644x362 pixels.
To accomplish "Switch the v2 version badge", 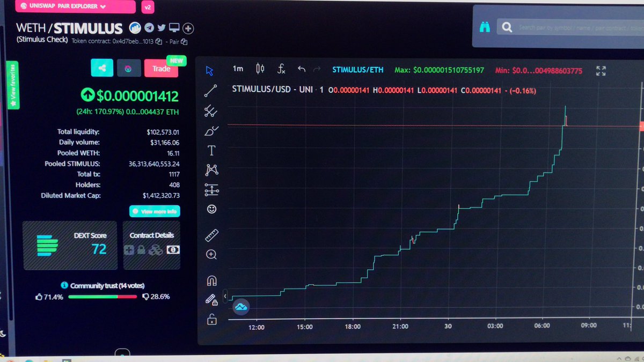I will pyautogui.click(x=148, y=8).
